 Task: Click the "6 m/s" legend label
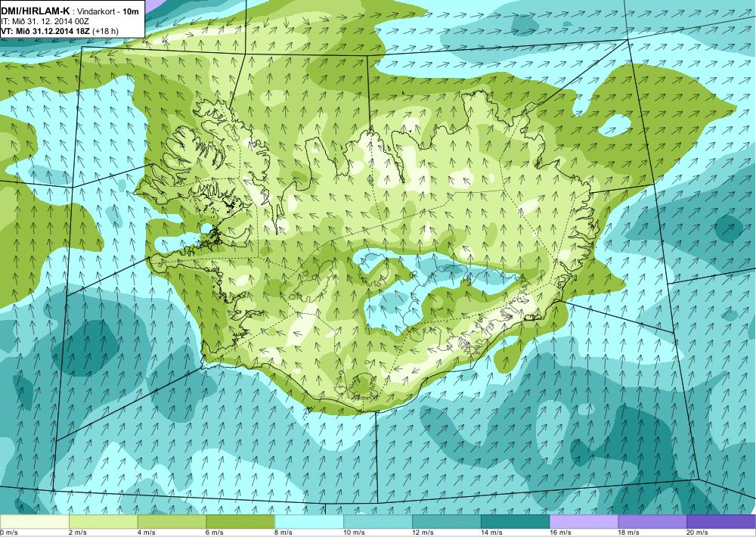click(215, 532)
